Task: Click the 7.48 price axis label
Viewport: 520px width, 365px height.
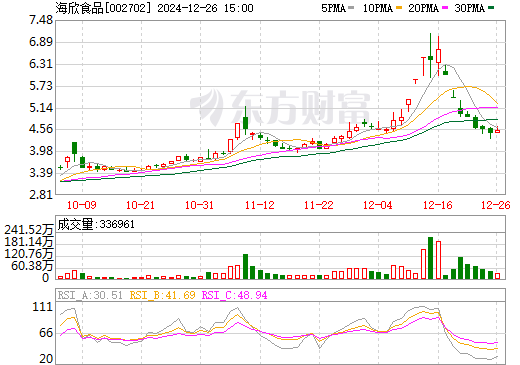Action: (41, 20)
